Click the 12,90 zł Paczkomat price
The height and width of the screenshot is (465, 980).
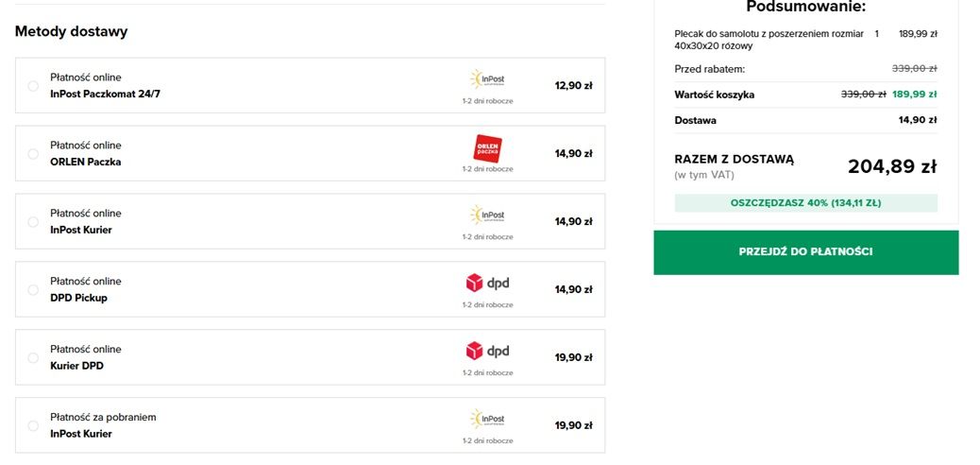pyautogui.click(x=573, y=86)
